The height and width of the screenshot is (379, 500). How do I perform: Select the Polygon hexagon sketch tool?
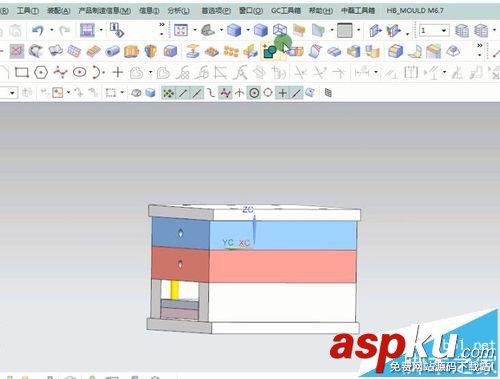(41, 72)
